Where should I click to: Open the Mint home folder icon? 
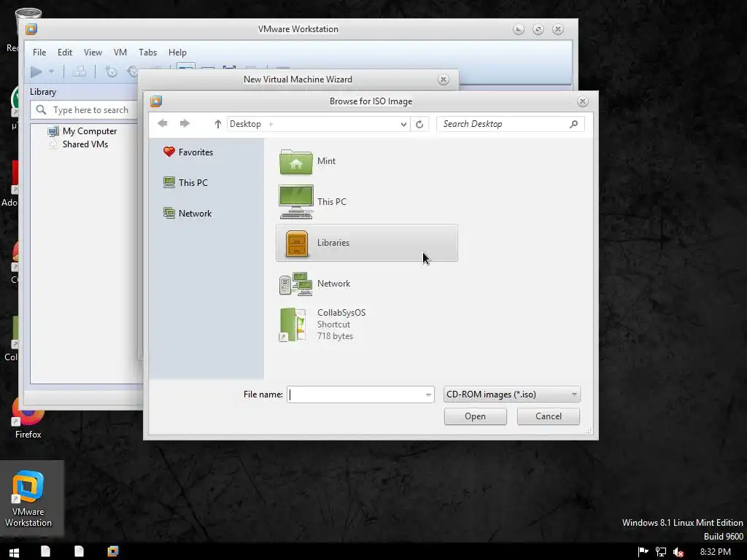tap(296, 161)
